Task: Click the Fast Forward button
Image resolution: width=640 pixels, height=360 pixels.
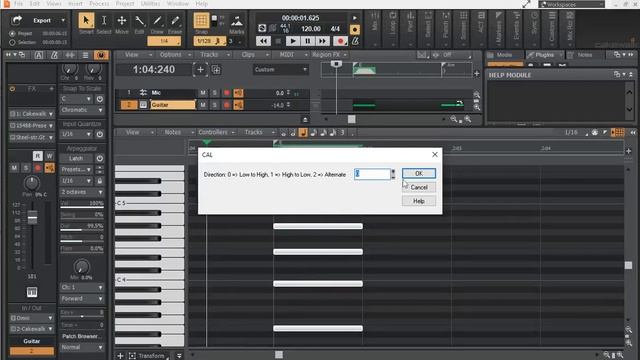Action: click(x=322, y=41)
